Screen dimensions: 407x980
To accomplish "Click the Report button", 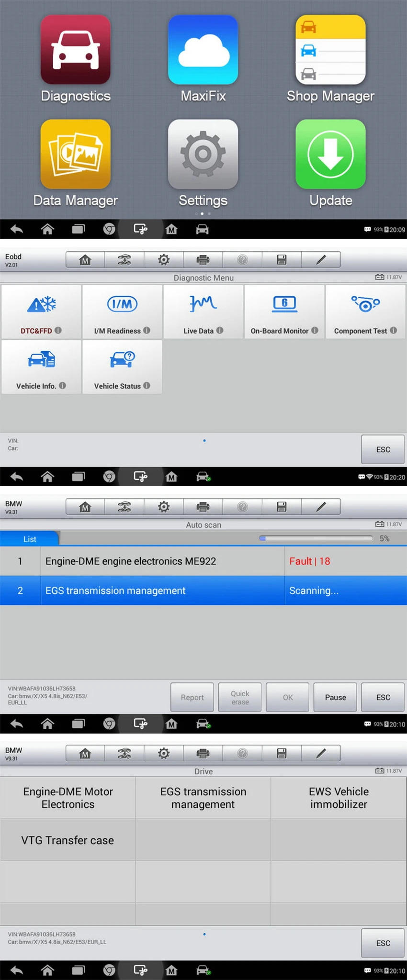I will pos(192,697).
